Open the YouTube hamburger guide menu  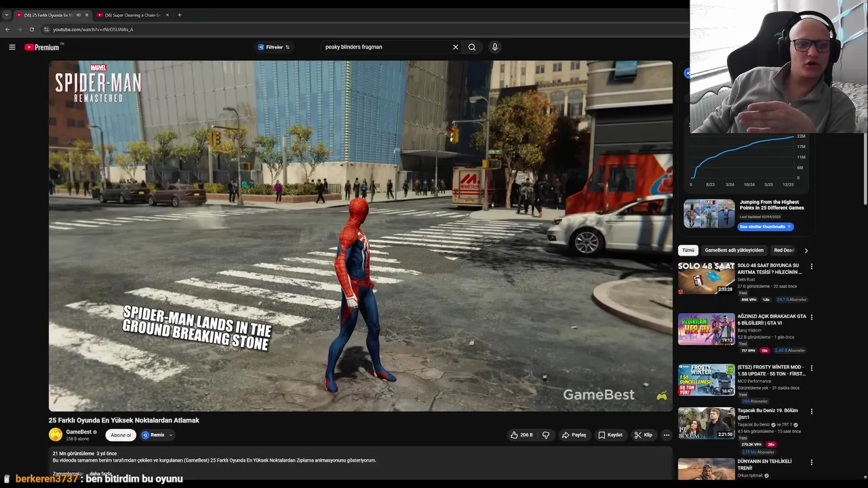[x=12, y=47]
